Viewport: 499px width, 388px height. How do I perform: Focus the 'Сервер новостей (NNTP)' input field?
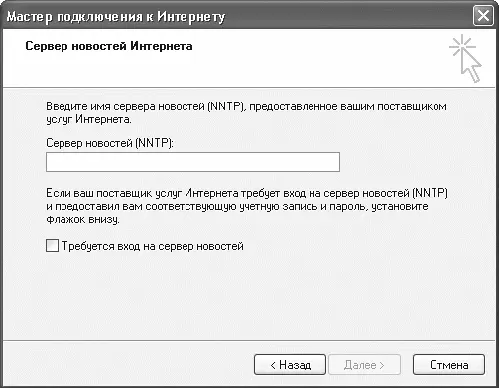coord(193,162)
